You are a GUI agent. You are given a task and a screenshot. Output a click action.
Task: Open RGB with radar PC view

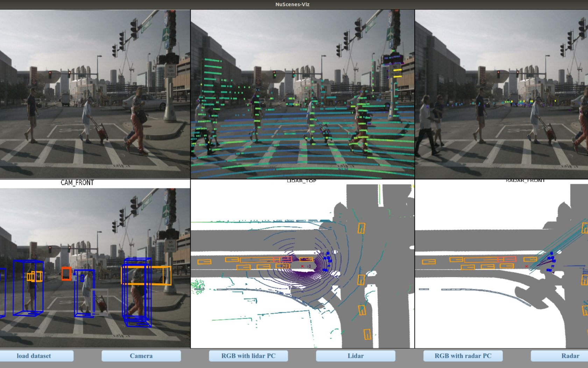pyautogui.click(x=462, y=356)
